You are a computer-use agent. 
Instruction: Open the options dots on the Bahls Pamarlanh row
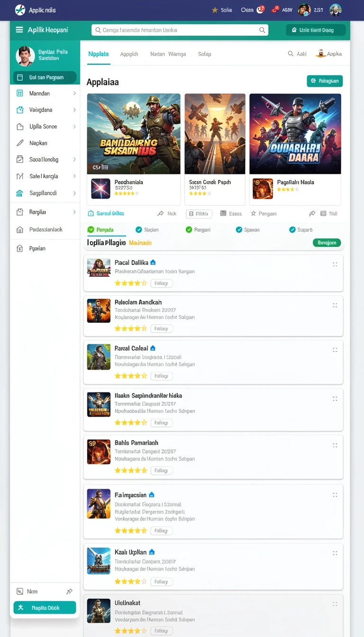point(335,446)
